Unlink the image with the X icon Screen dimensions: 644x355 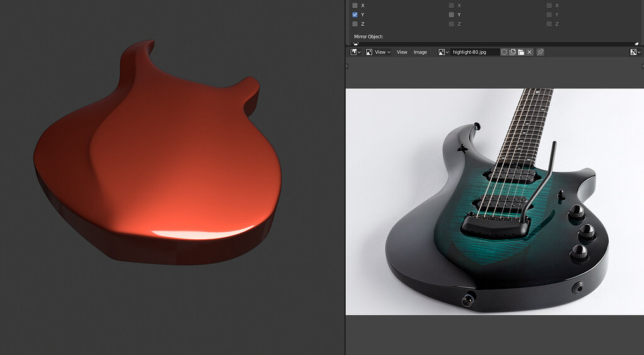point(530,52)
